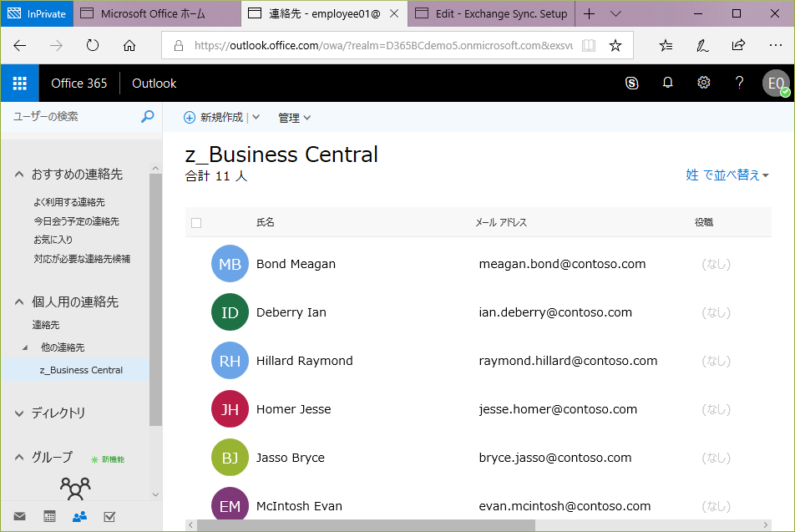Open 対応が必要な連絡先候補

[82, 259]
